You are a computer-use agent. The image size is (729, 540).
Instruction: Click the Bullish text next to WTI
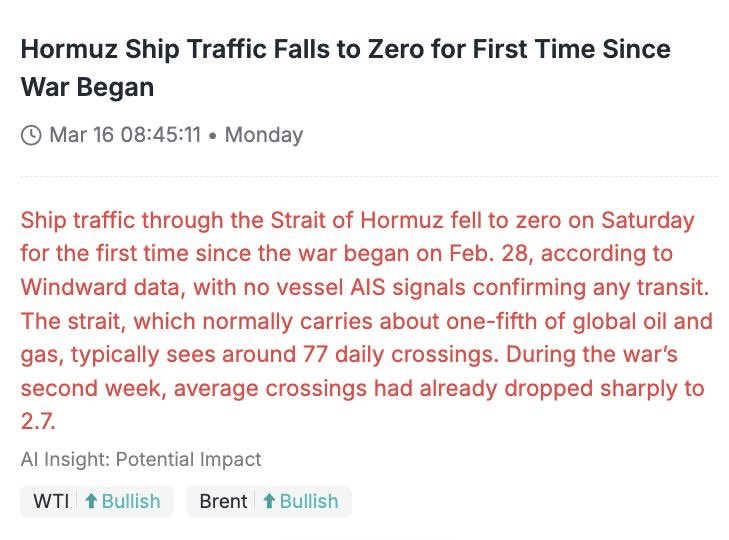click(x=130, y=501)
